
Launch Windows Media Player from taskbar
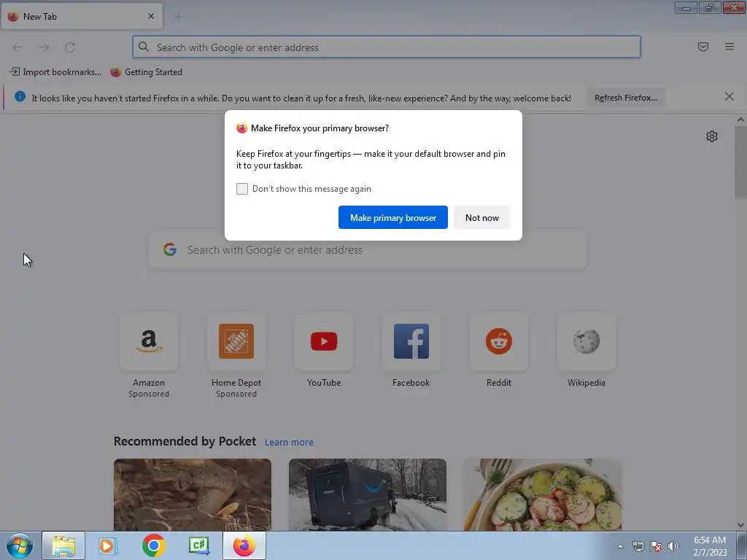pos(108,545)
